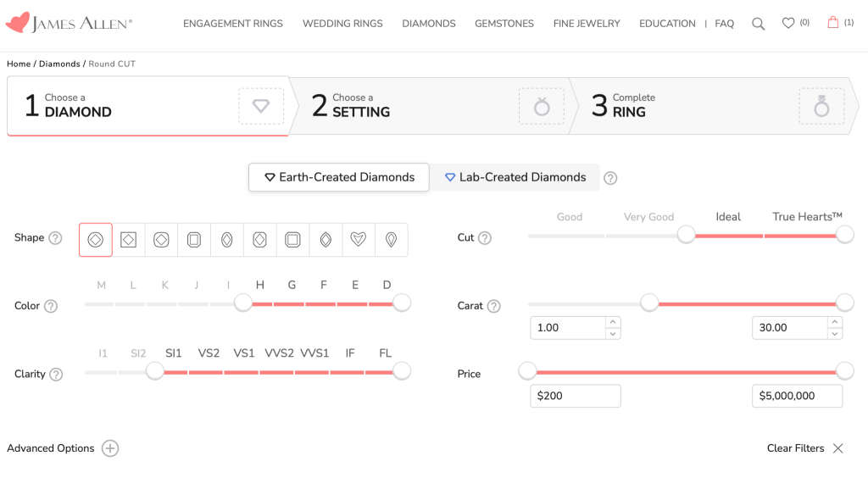Click the step 2 ring setting icon
The width and height of the screenshot is (868, 478).
click(x=542, y=106)
